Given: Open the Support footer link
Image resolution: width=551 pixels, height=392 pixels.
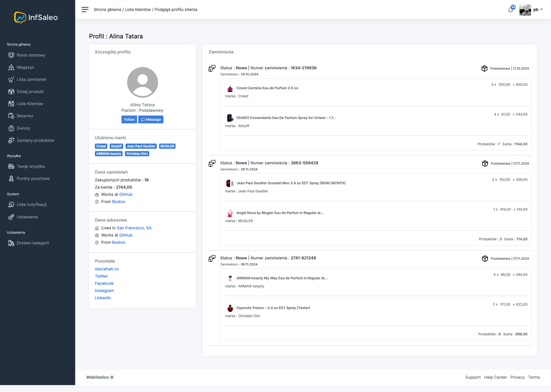Looking at the screenshot, I should [473, 377].
